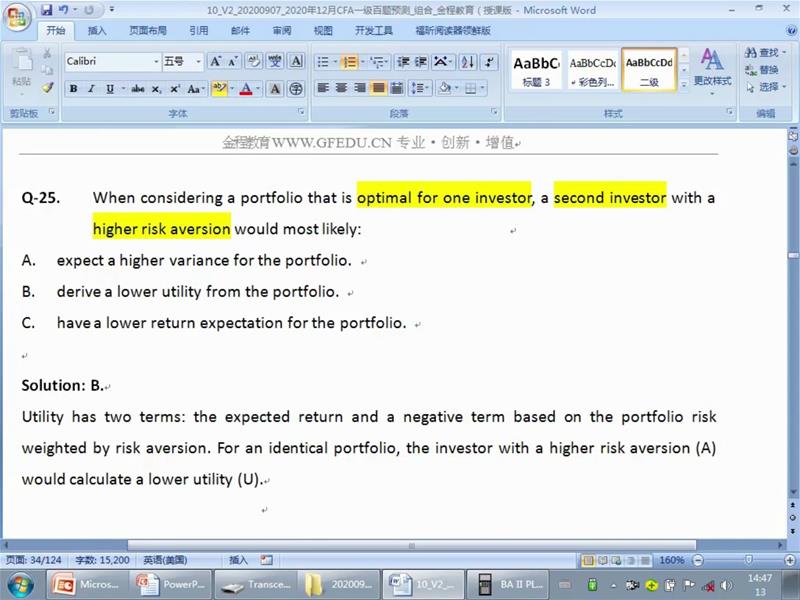Viewport: 800px width, 600px height.
Task: Switch to the 插入 (Insert) tab
Action: (x=97, y=31)
